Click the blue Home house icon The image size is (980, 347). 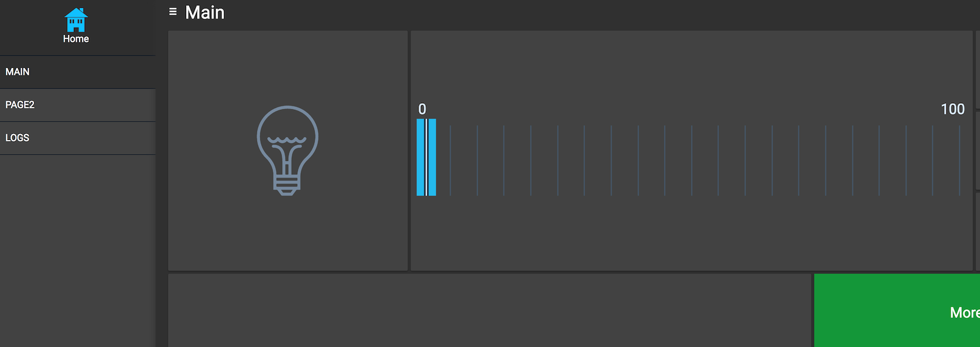pyautogui.click(x=76, y=20)
